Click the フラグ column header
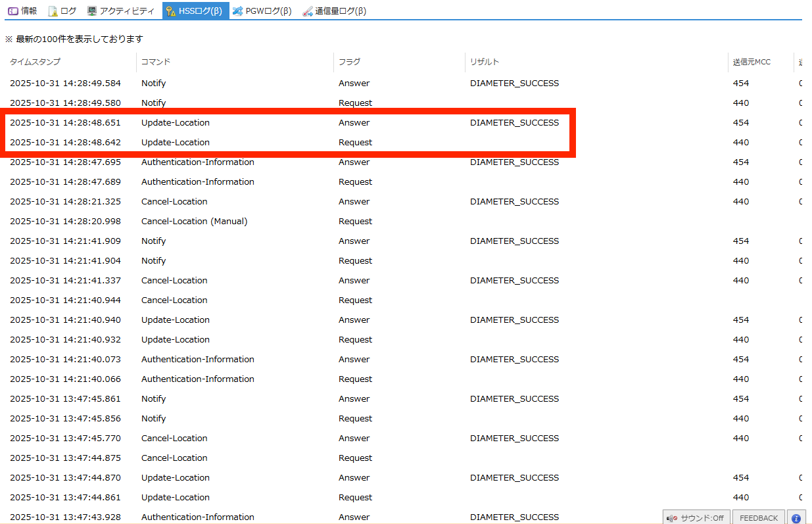812x524 pixels. tap(349, 62)
